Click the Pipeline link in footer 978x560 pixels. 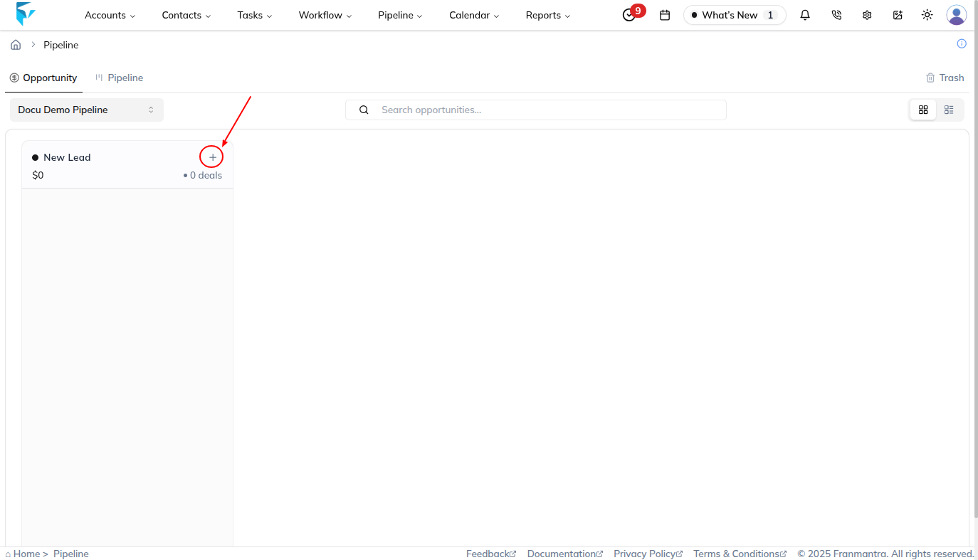[71, 554]
